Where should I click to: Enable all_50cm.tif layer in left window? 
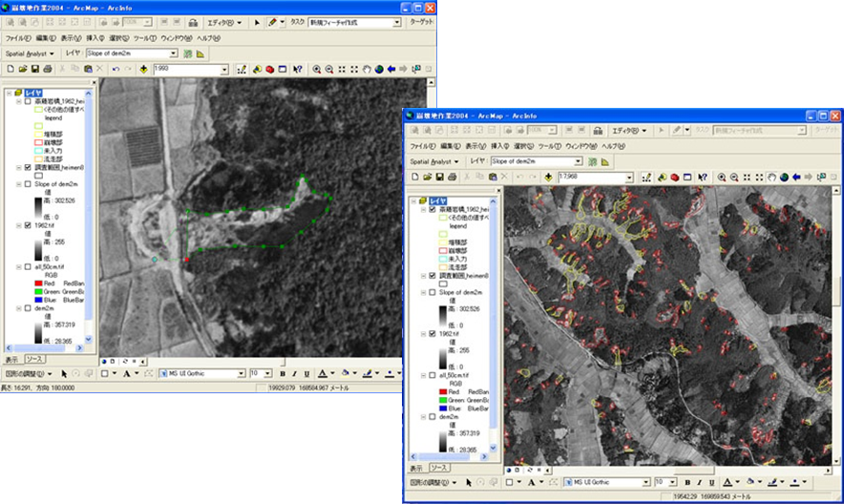pos(28,266)
